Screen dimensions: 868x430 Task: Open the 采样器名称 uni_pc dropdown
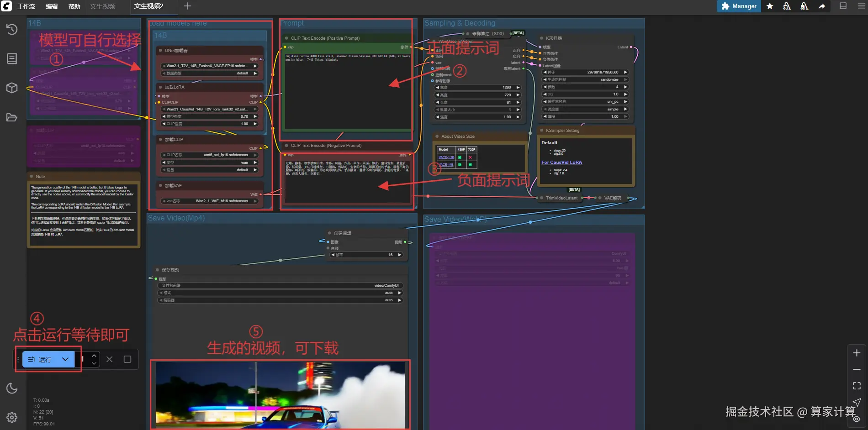coord(585,101)
